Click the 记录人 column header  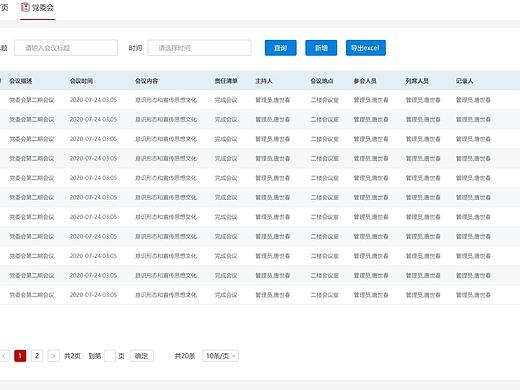465,81
